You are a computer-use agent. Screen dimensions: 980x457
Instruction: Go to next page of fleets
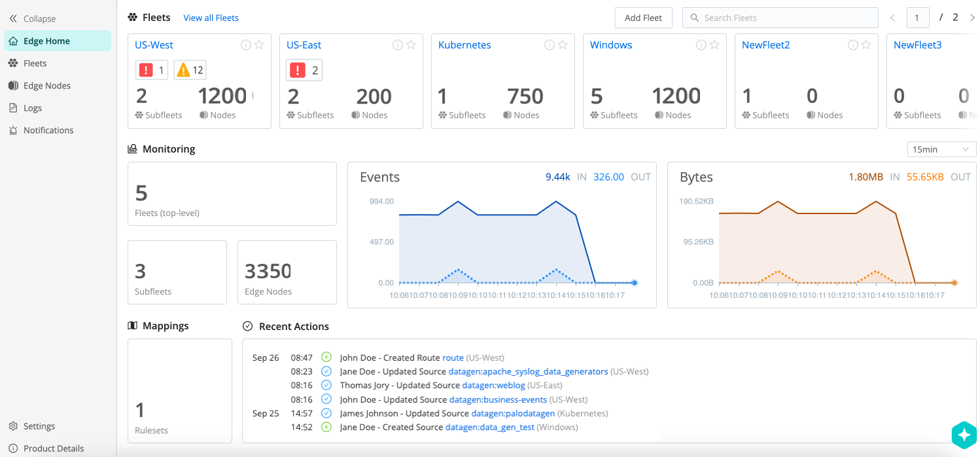click(972, 18)
